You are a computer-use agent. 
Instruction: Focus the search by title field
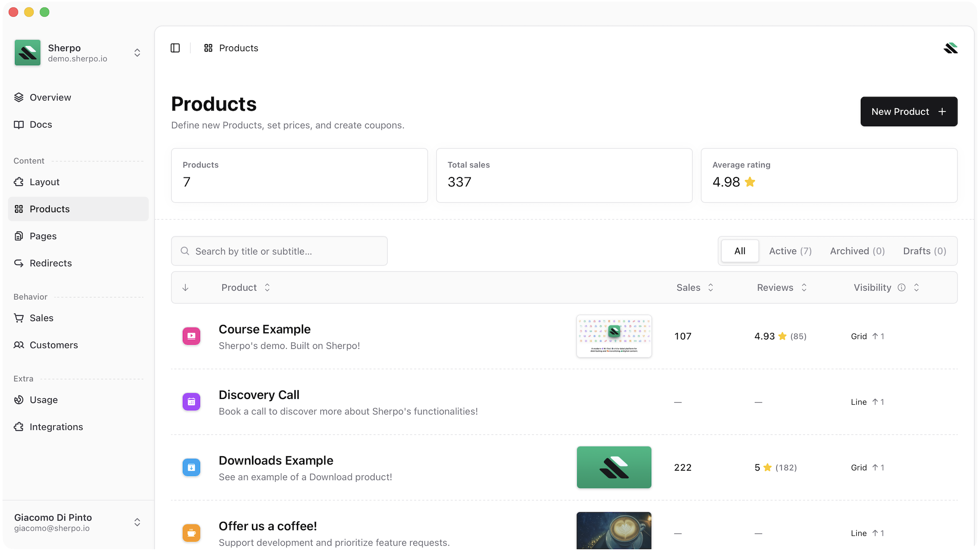point(279,251)
